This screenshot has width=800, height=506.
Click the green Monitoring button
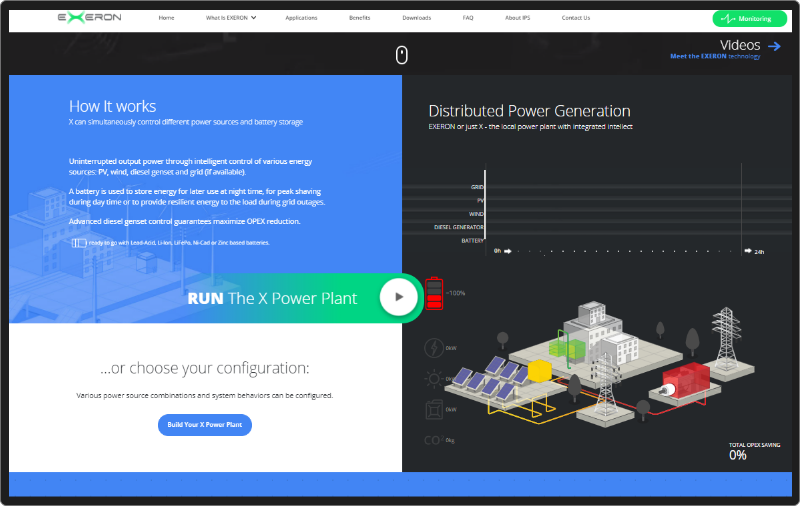pyautogui.click(x=749, y=19)
